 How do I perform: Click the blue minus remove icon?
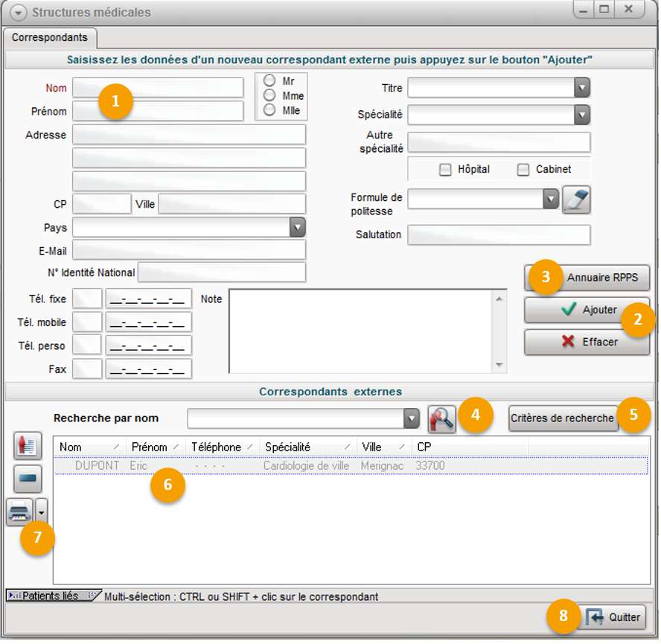point(28,478)
